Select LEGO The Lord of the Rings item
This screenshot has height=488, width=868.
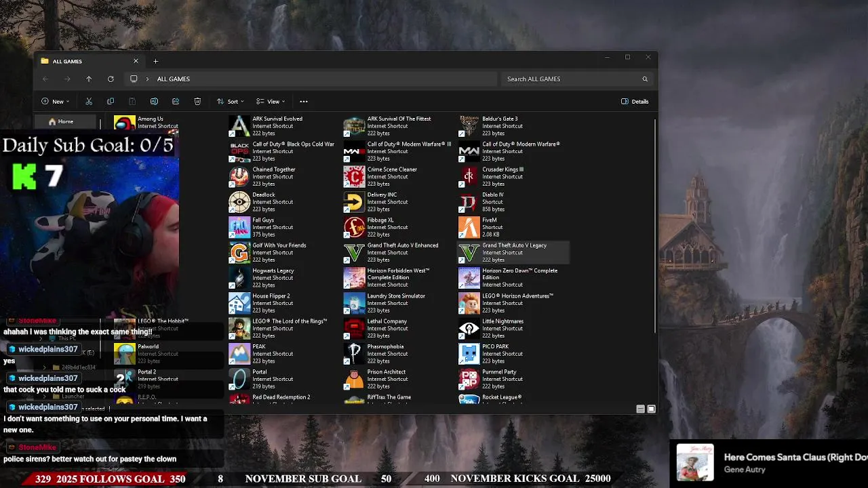pos(283,329)
